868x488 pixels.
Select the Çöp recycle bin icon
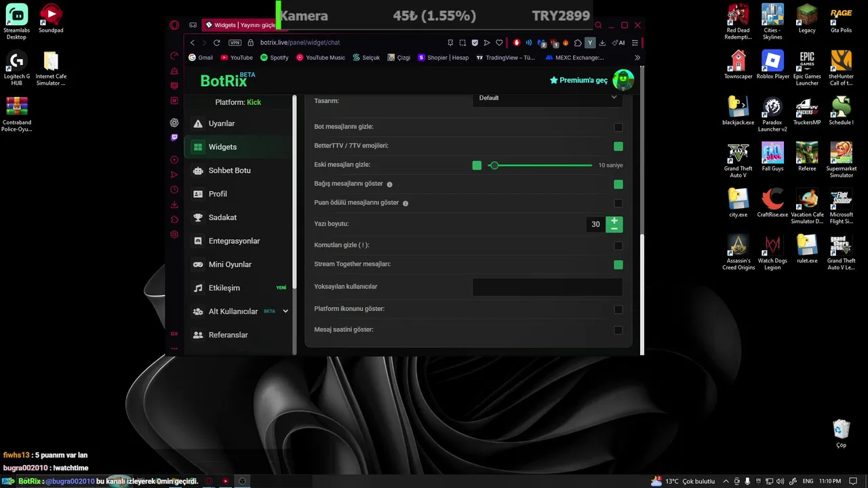click(x=841, y=434)
